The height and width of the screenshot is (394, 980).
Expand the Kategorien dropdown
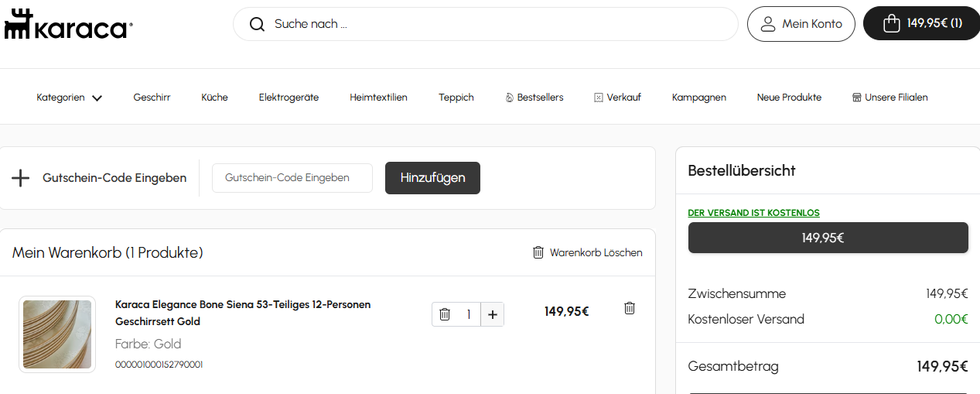[x=70, y=98]
